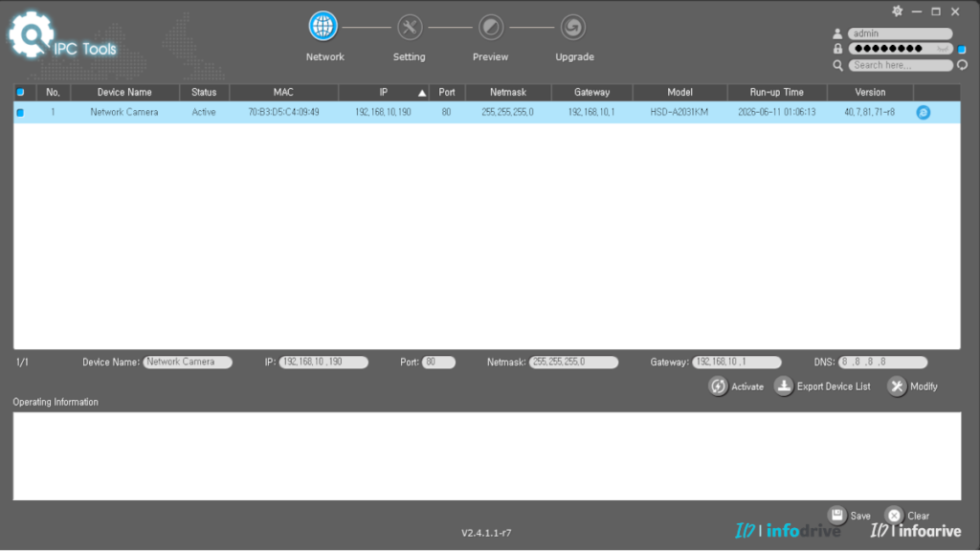Viewport: 980px width, 551px height.
Task: Toggle the checkbox beside password field
Action: click(962, 50)
